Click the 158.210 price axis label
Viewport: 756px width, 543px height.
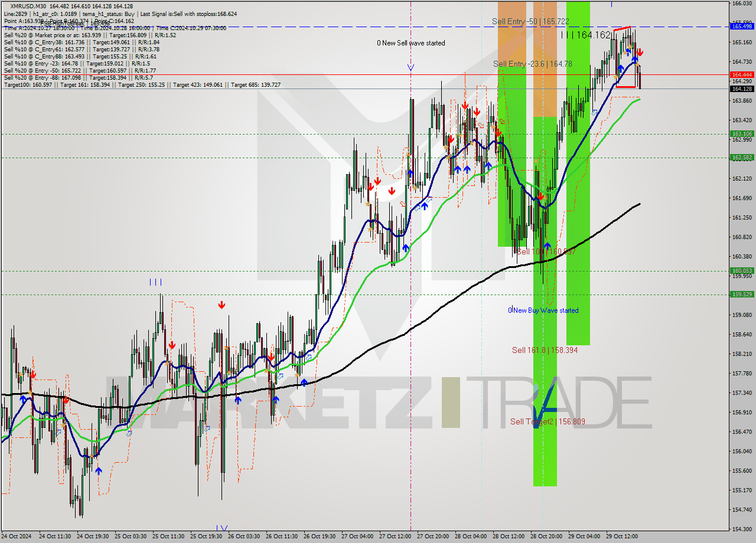pos(742,354)
